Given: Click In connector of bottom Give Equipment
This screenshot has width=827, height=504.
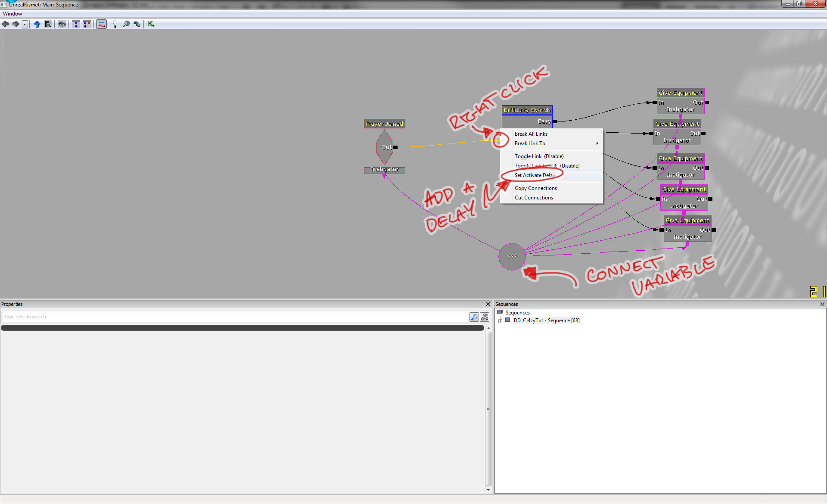Looking at the screenshot, I should click(x=662, y=230).
